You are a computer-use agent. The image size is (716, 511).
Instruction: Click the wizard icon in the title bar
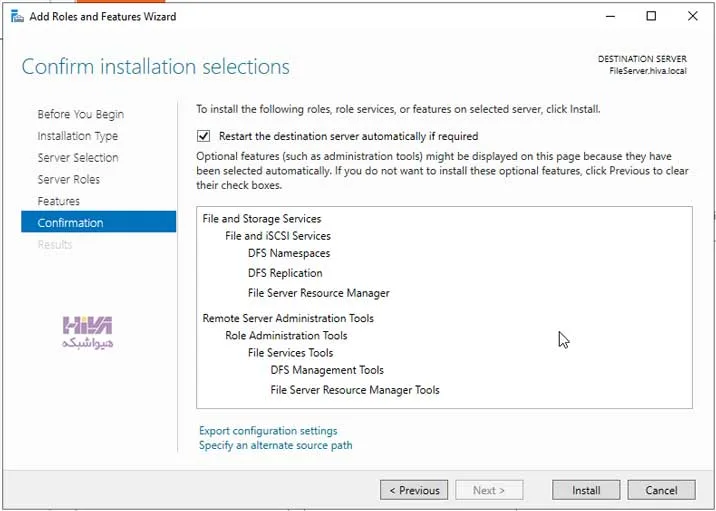[x=17, y=17]
